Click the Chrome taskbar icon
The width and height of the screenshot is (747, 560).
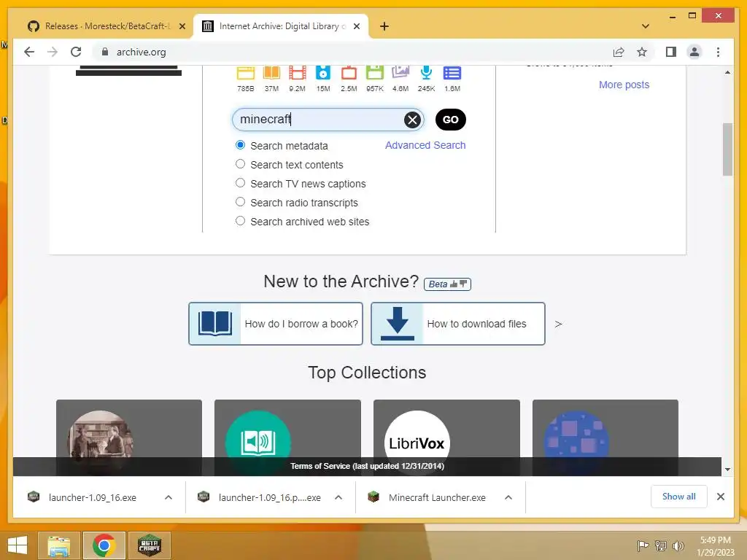104,545
